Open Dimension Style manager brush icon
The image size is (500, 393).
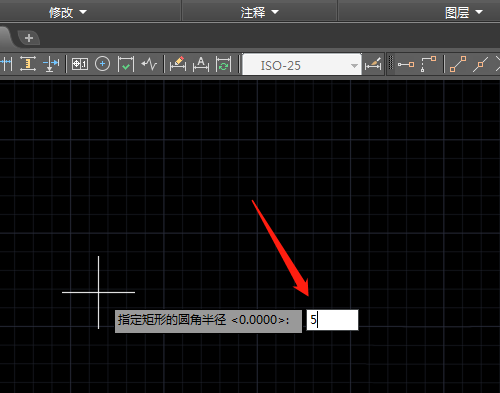(x=373, y=64)
